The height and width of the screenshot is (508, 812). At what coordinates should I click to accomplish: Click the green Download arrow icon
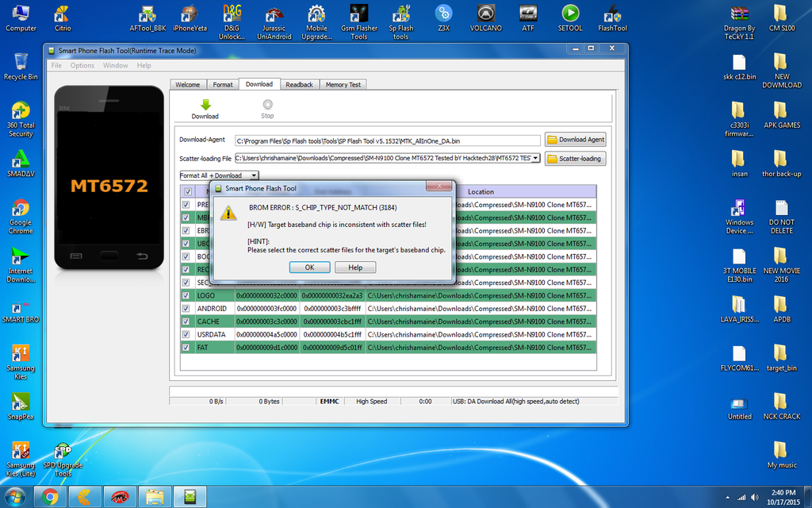tap(205, 105)
